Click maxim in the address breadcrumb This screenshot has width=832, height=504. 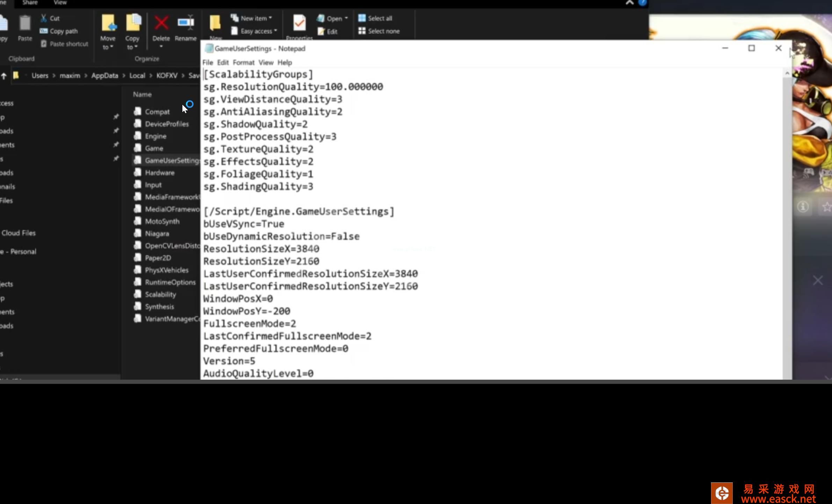(70, 75)
